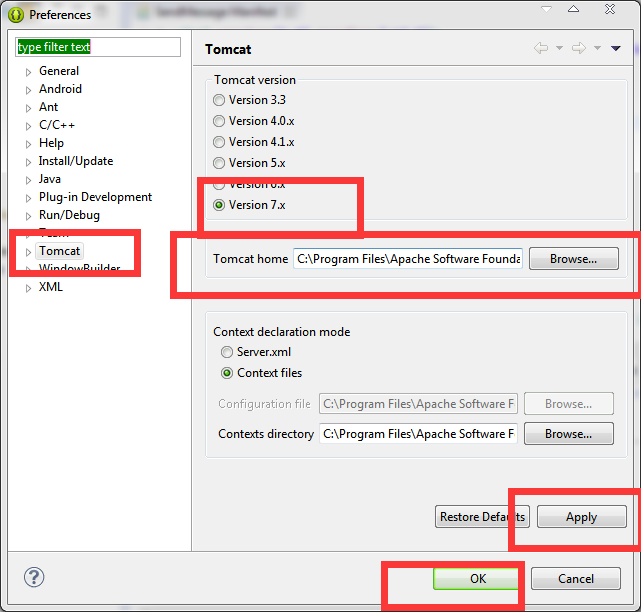This screenshot has height=612, width=641.
Task: Click the Contexts directory path field
Action: [x=418, y=433]
